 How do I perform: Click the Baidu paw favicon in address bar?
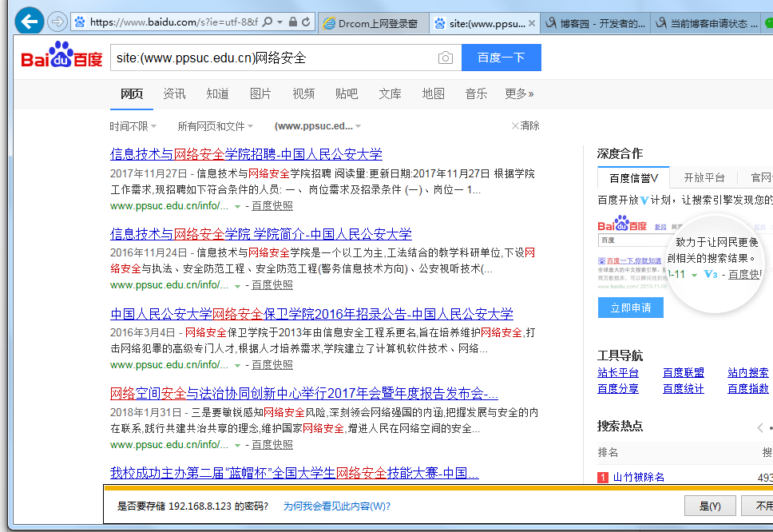tap(79, 22)
